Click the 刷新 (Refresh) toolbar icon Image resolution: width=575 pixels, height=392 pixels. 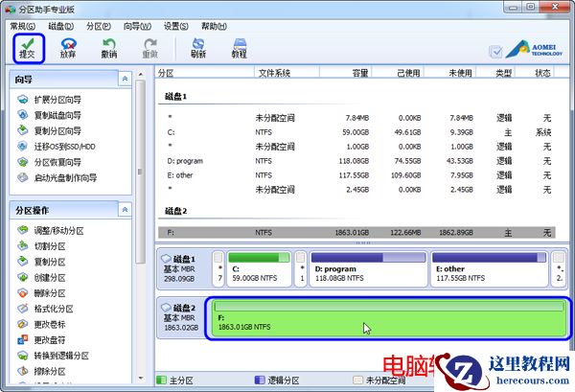click(x=198, y=48)
